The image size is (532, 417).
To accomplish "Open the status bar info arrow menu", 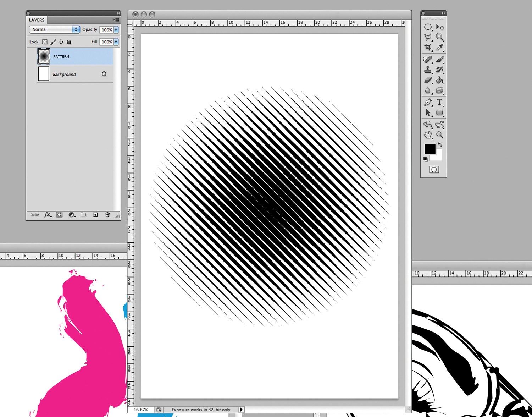I will [x=241, y=410].
